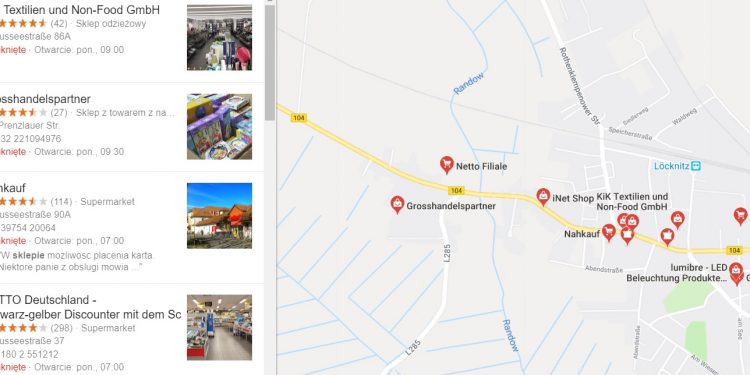Image resolution: width=750 pixels, height=375 pixels.
Task: Open the Textilien und Non-Food GmbH listing
Action: (x=80, y=10)
